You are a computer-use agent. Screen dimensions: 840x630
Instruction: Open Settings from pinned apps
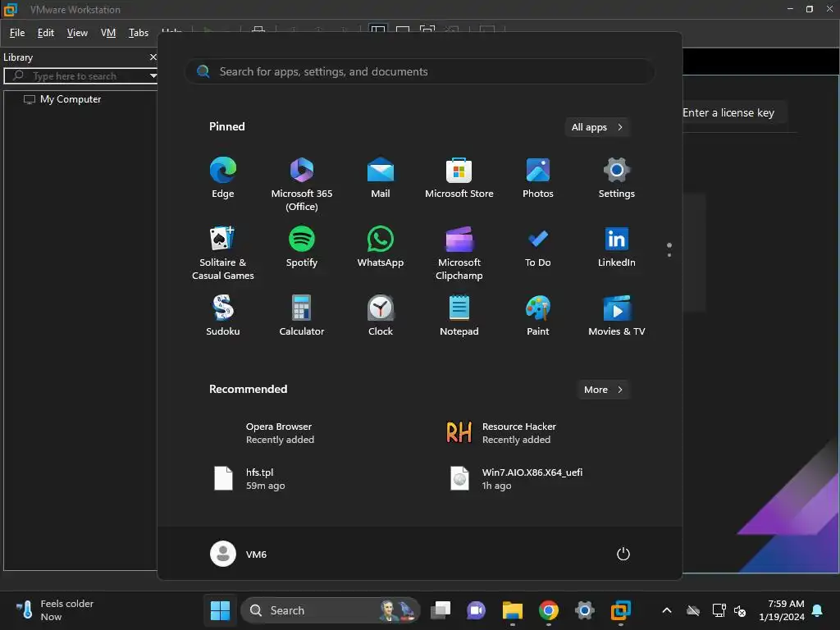pos(617,178)
